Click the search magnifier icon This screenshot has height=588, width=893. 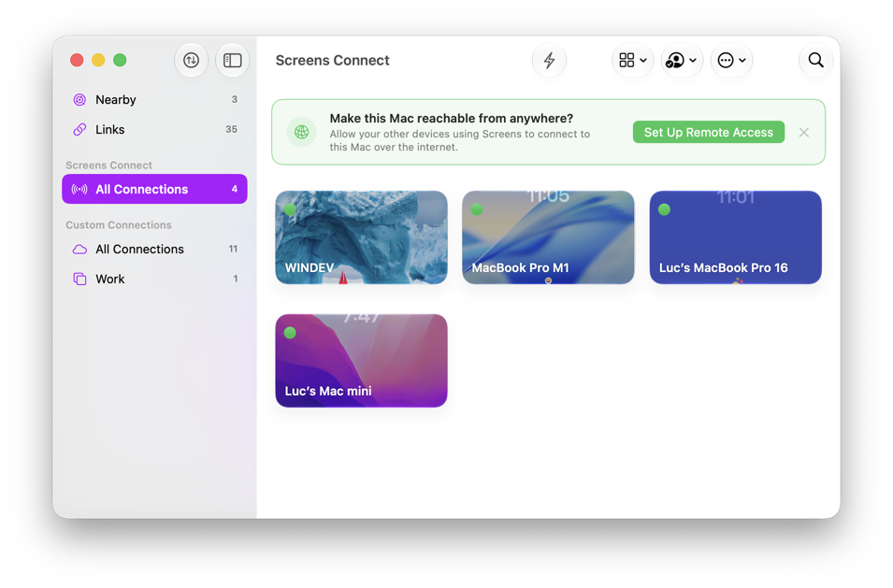point(816,60)
